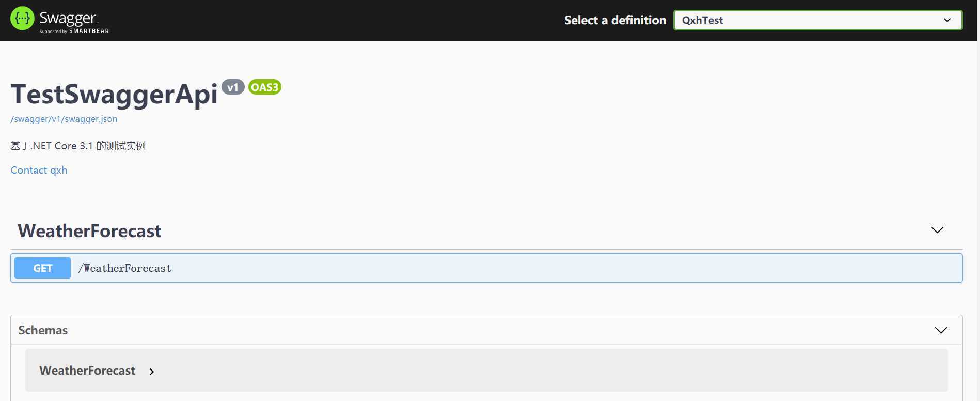Click the Swagger wordmark in header

pos(68,18)
